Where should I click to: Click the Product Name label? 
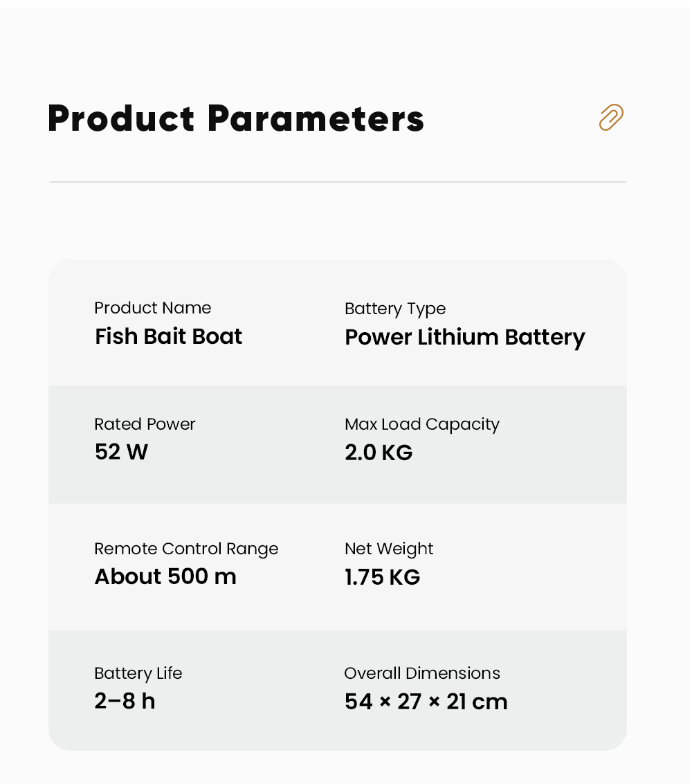tap(152, 307)
